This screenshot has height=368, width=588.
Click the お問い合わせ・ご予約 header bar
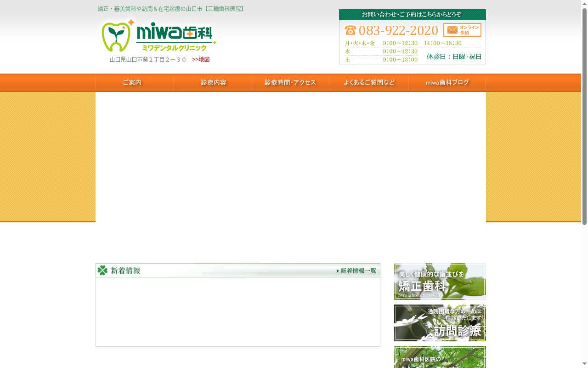pyautogui.click(x=413, y=15)
